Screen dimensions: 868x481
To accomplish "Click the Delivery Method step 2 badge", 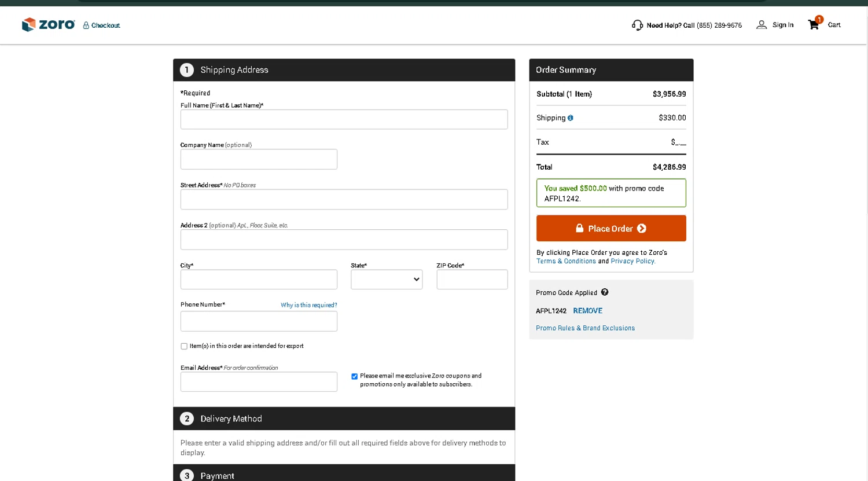I will coord(187,418).
